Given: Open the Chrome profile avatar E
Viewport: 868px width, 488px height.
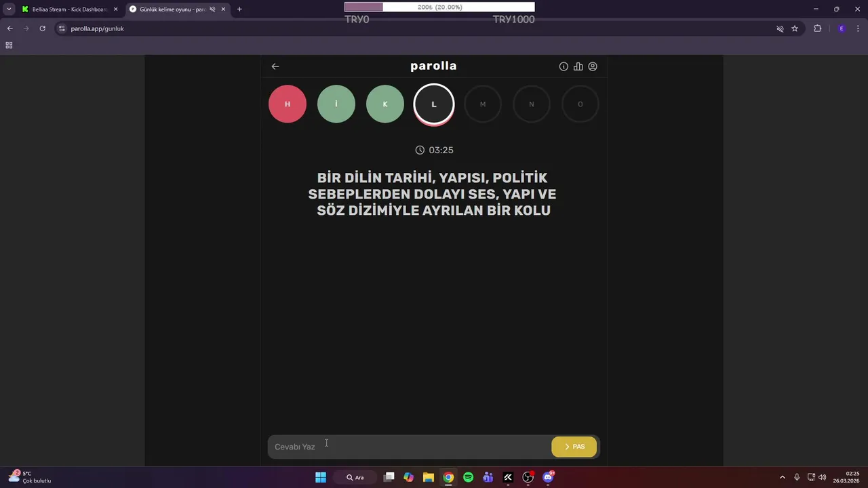Looking at the screenshot, I should point(842,28).
